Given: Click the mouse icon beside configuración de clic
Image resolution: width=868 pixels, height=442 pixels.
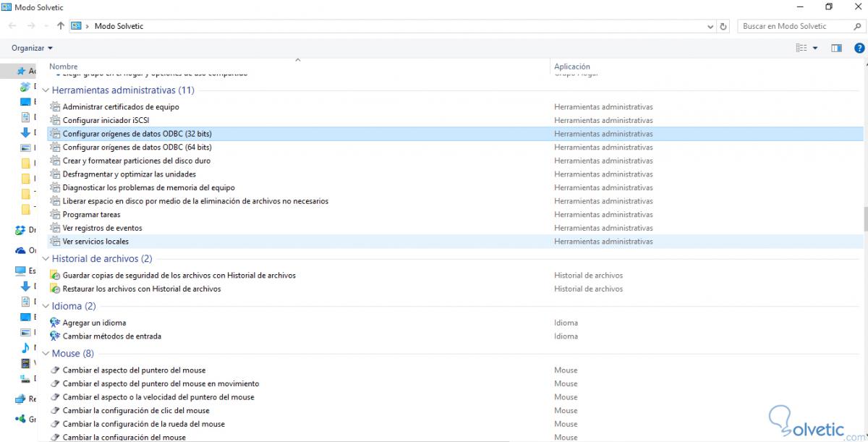Looking at the screenshot, I should (x=55, y=410).
